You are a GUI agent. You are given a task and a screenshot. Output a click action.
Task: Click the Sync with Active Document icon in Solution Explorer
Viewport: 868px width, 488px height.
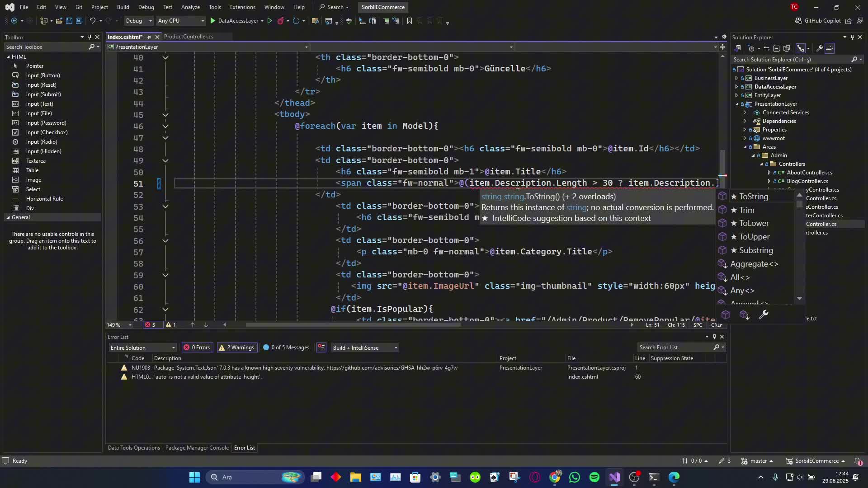pos(766,48)
